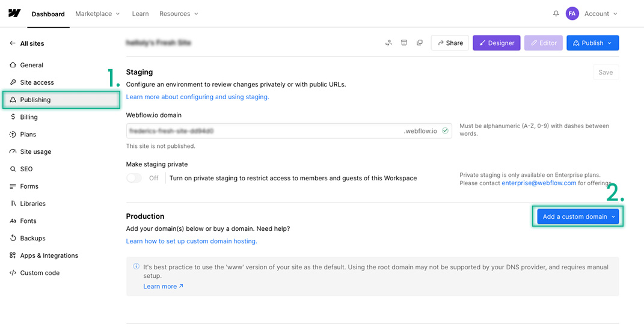The width and height of the screenshot is (644, 327).
Task: Click the Backups restore icon
Action: pos(12,238)
